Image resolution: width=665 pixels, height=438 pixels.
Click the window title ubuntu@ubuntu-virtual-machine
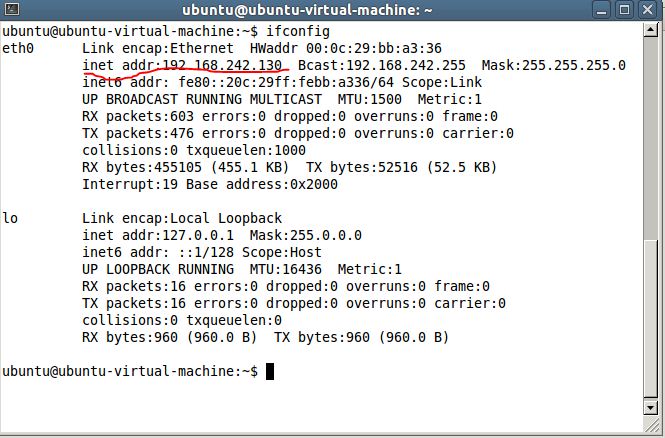click(307, 10)
